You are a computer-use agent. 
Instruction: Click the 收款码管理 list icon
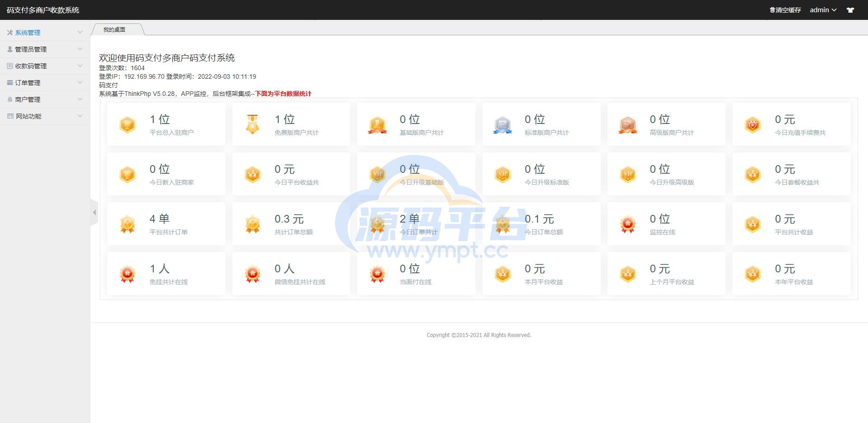(x=10, y=66)
